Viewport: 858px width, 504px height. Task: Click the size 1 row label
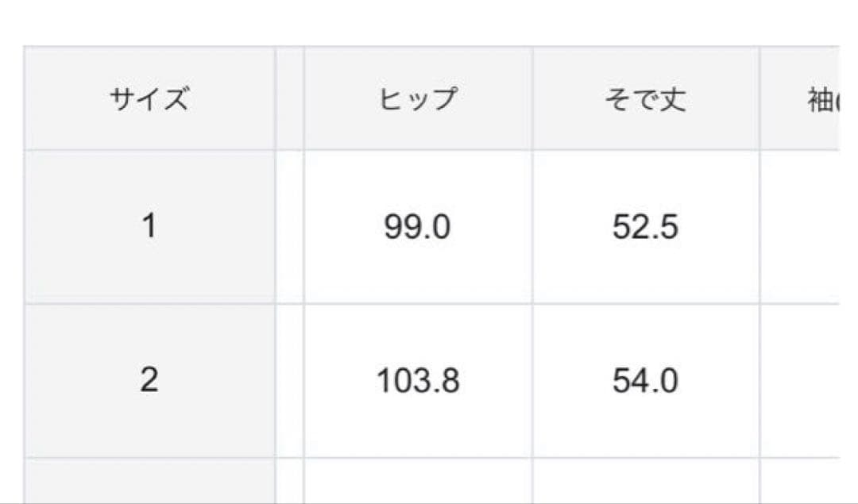(x=149, y=227)
